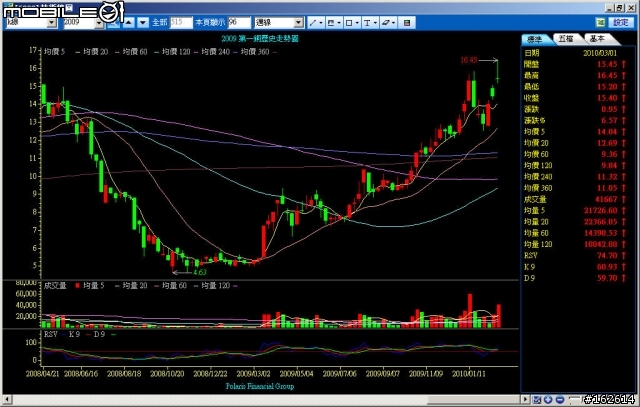Click the D 9 legend label in indicator panel
Screen dimensions: 640x407
point(99,334)
